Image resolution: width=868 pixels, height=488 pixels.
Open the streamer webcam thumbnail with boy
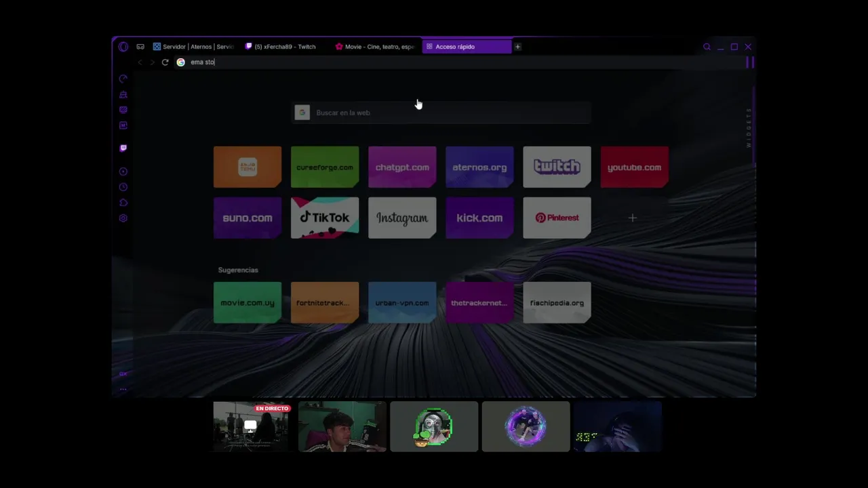click(x=342, y=426)
